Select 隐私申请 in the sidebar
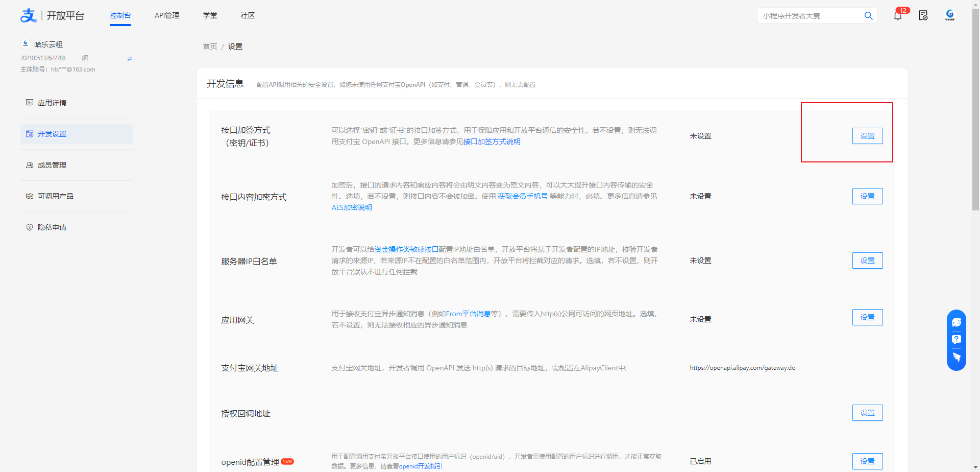This screenshot has height=472, width=980. 77,227
